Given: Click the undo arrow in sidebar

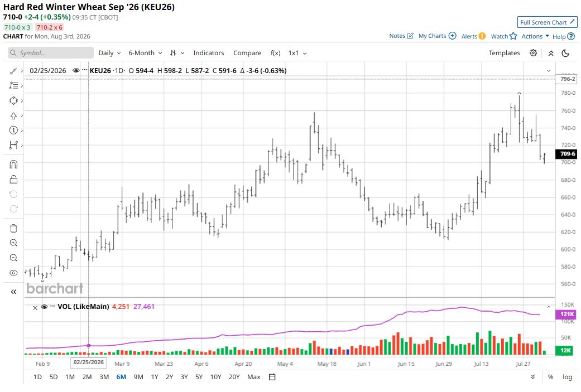Looking at the screenshot, I should click(13, 195).
